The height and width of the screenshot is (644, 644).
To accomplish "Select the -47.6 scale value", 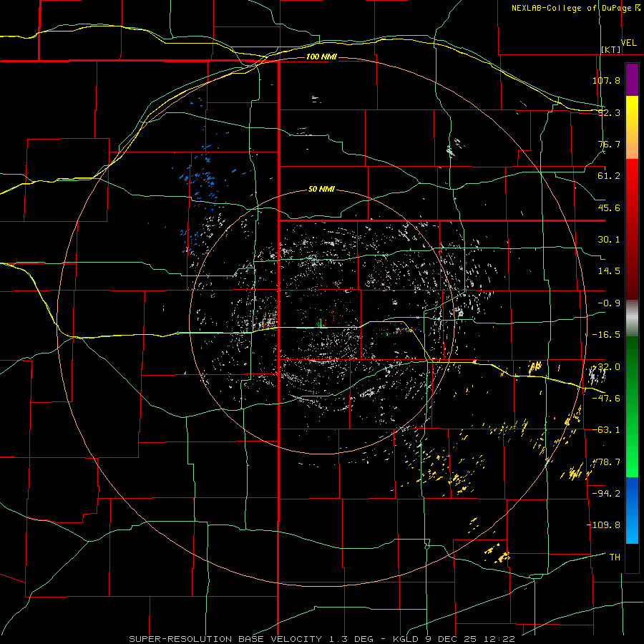I will tap(606, 399).
